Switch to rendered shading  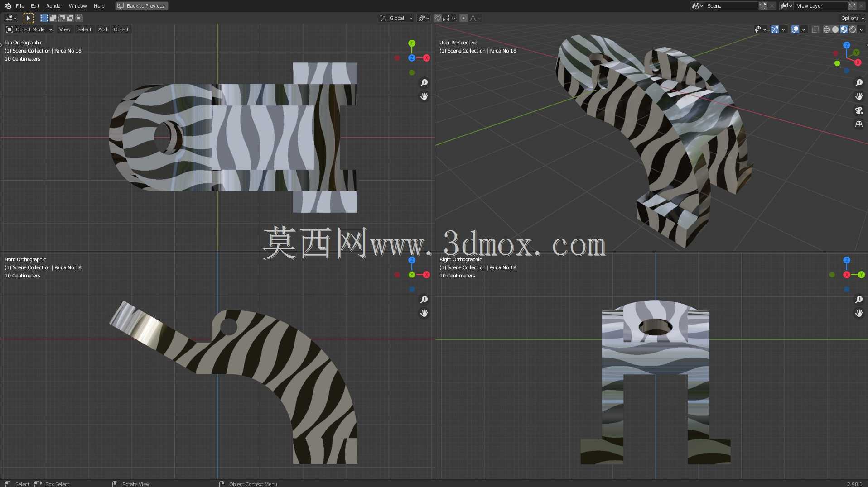853,29
